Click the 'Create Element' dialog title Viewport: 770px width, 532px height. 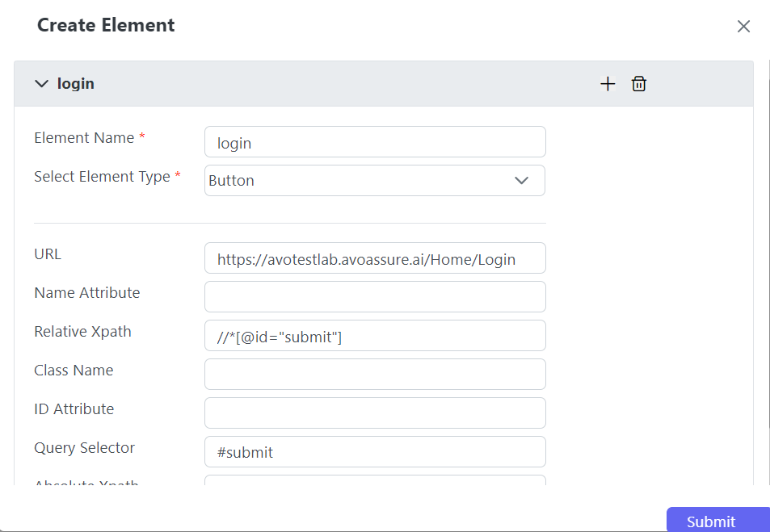tap(106, 25)
